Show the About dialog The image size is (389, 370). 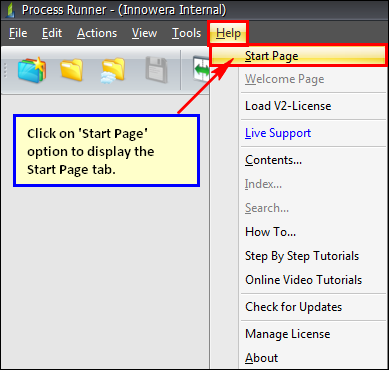[x=261, y=358]
